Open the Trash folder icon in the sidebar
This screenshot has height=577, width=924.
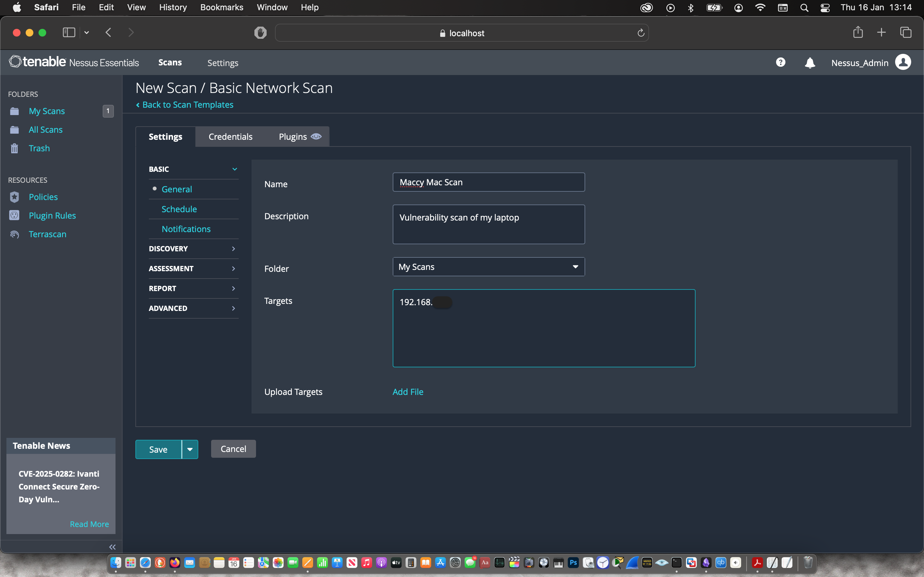click(14, 148)
